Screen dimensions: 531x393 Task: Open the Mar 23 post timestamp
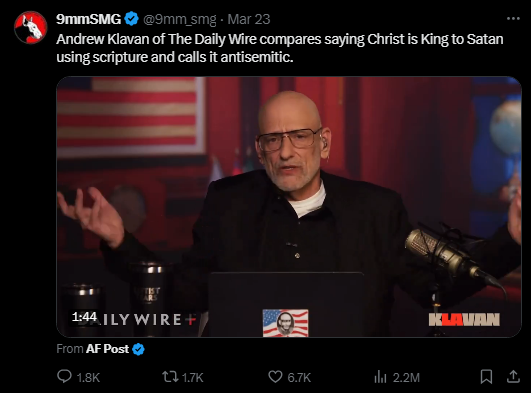pyautogui.click(x=249, y=19)
